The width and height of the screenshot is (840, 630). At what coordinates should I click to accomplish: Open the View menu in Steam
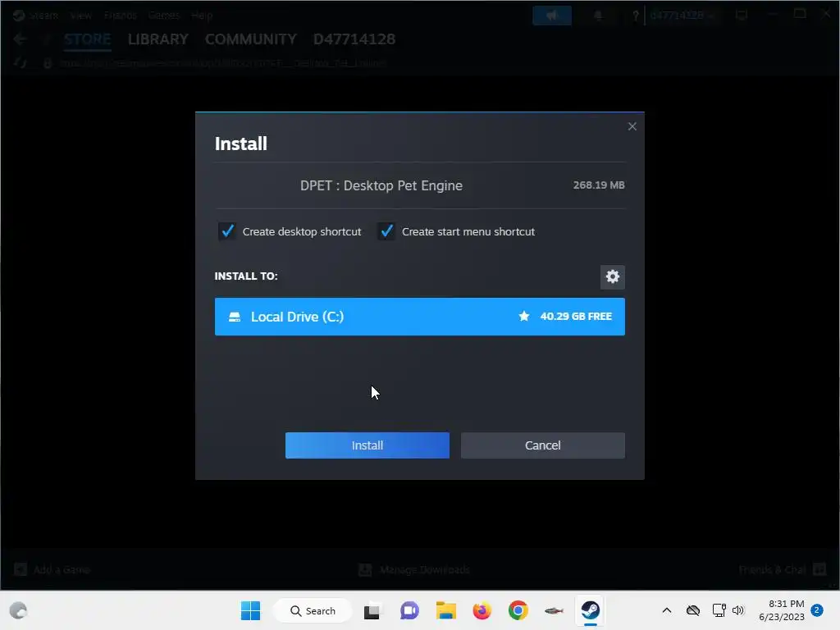(80, 16)
